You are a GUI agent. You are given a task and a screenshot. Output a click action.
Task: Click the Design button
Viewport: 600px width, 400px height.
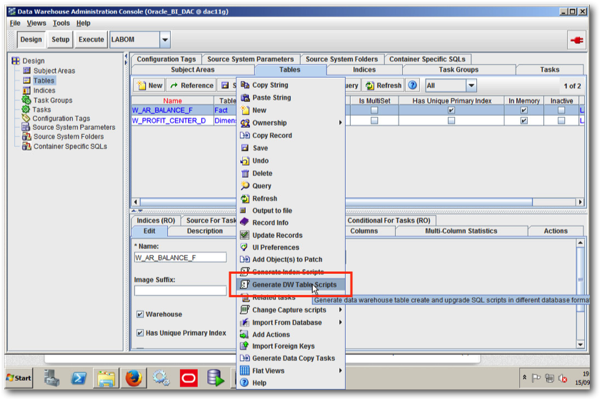(x=31, y=39)
